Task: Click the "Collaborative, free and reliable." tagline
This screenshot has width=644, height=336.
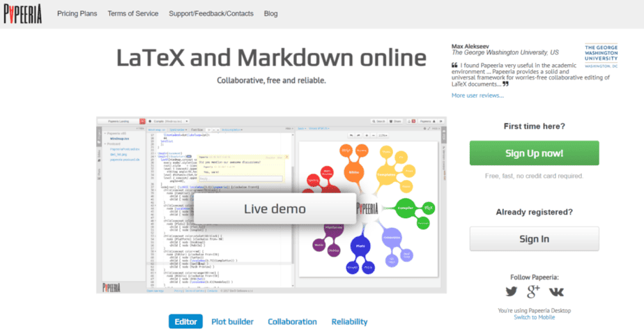Action: (272, 80)
